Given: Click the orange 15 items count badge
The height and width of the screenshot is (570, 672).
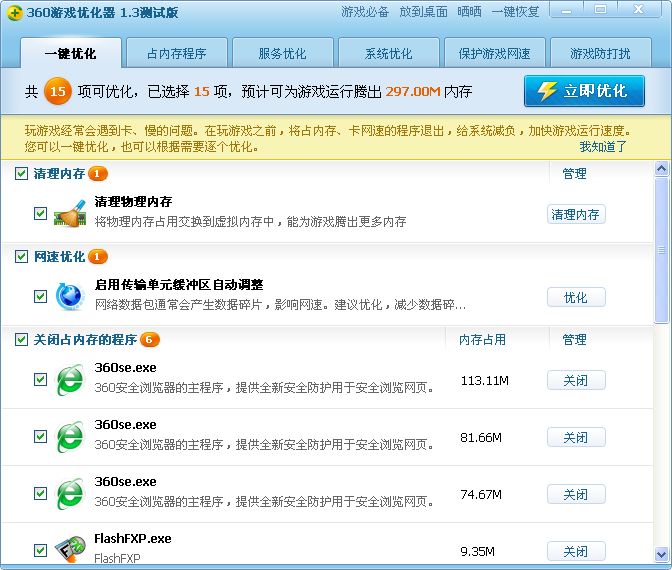Looking at the screenshot, I should (58, 92).
